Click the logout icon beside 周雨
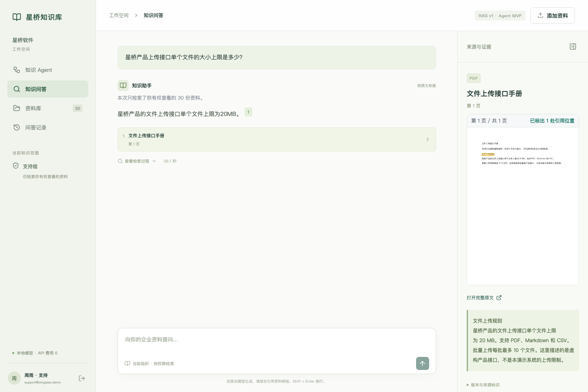The width and height of the screenshot is (588, 392). click(x=82, y=378)
